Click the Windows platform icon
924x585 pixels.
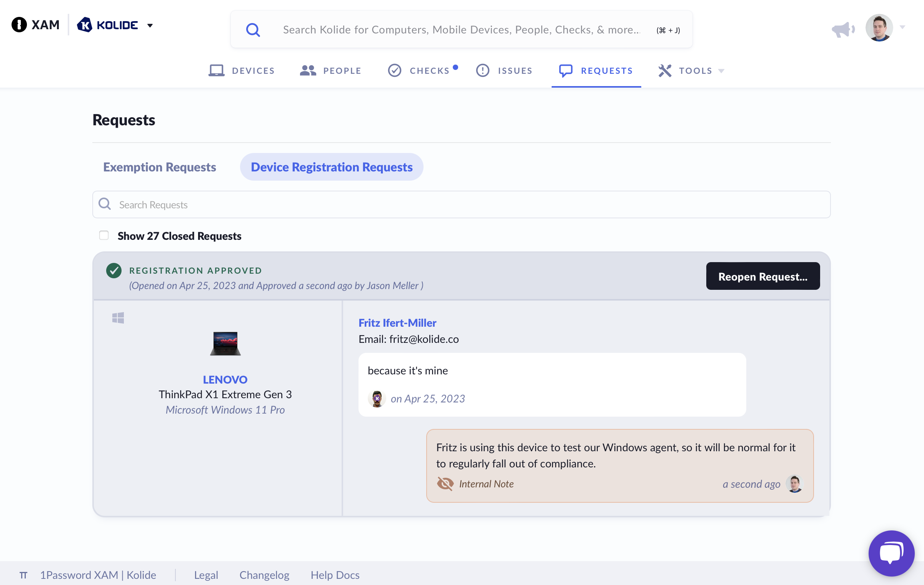pos(118,318)
